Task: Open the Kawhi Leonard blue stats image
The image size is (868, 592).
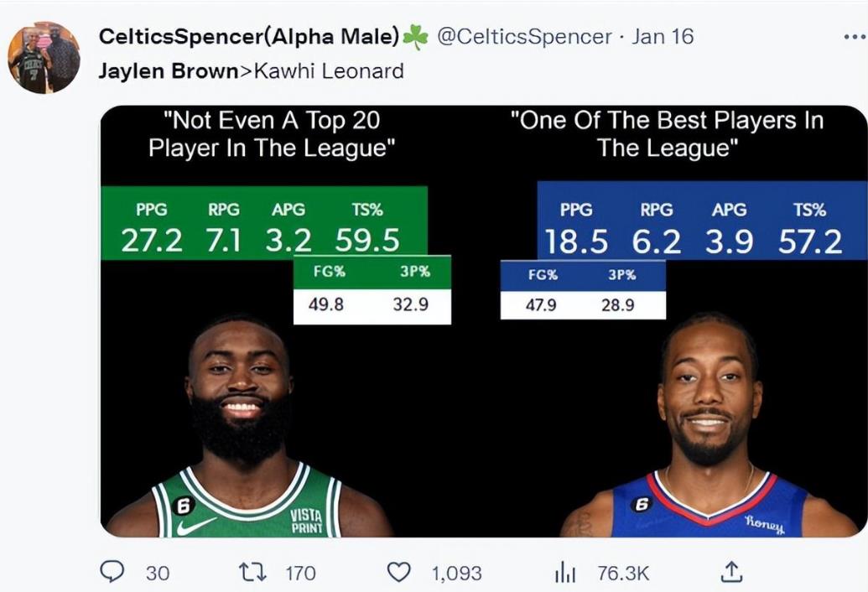Action: point(684,250)
